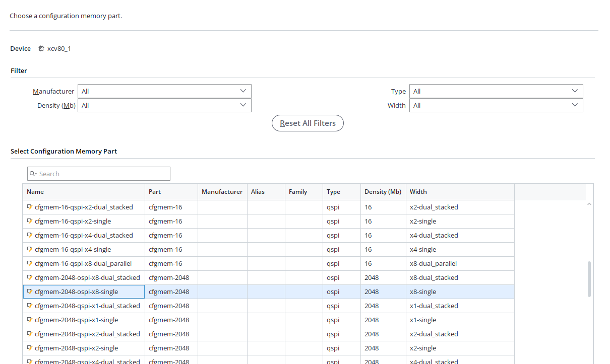Viewport: 610px width, 364px height.
Task: Click the search magnifier icon
Action: [33, 174]
